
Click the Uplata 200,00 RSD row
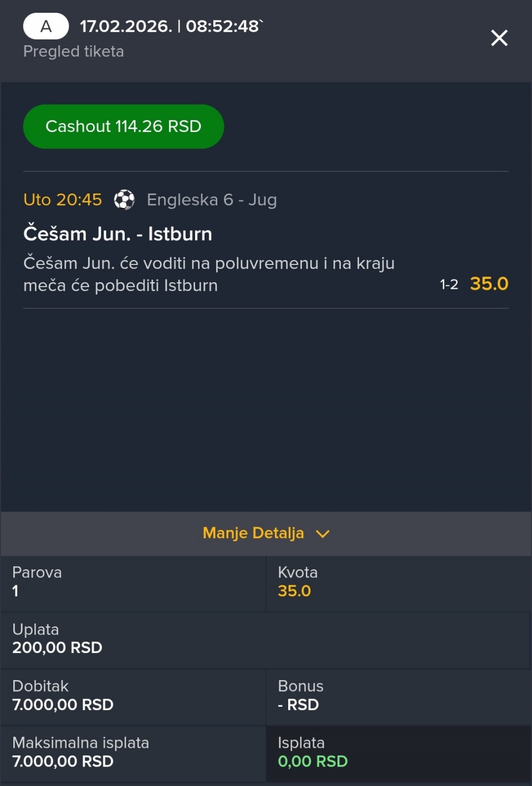coord(265,640)
